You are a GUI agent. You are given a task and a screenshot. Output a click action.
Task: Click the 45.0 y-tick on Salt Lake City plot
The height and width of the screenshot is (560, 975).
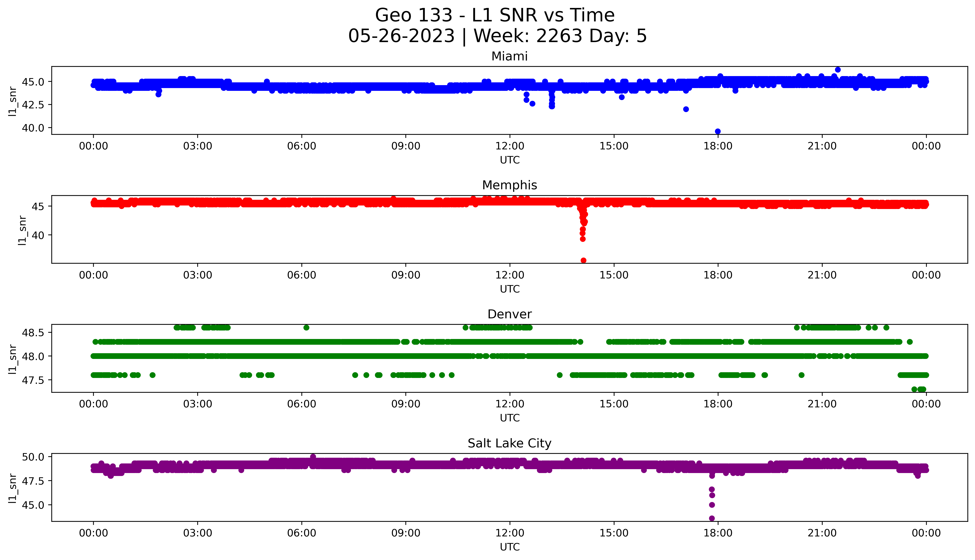click(33, 505)
